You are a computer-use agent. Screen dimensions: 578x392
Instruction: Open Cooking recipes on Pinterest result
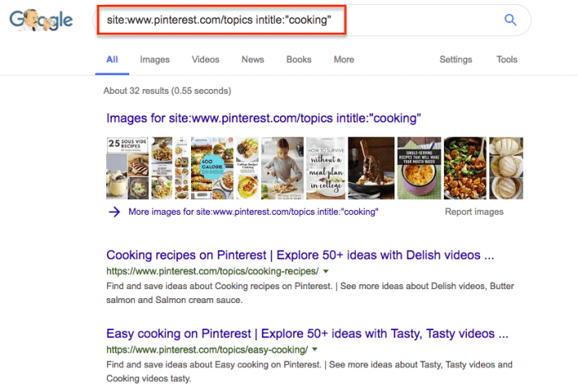tap(300, 255)
